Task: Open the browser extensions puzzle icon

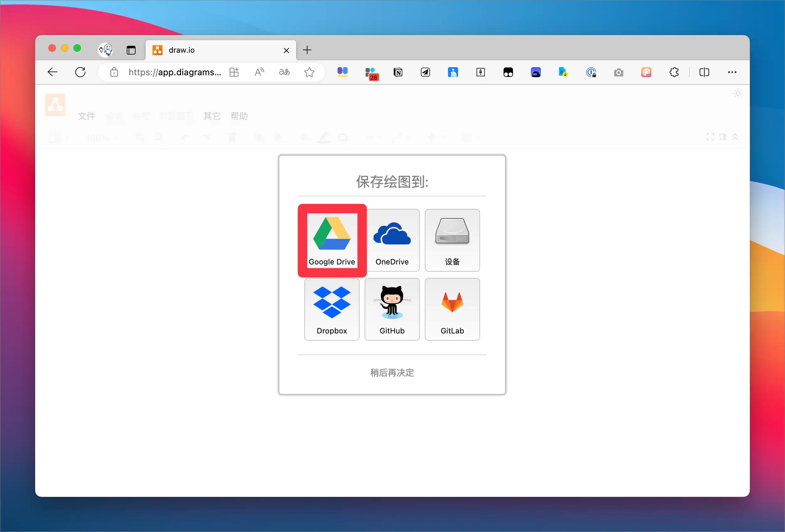Action: pos(674,72)
